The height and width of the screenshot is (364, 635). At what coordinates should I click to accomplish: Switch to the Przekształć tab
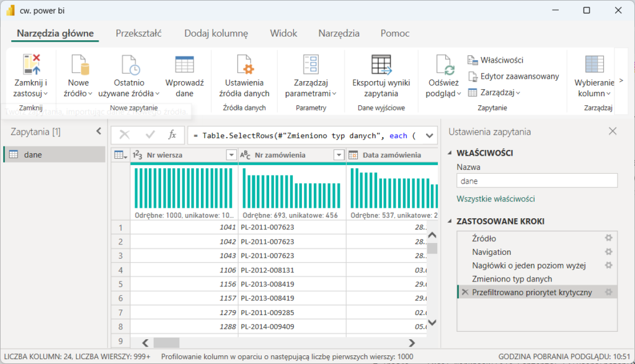coord(138,33)
